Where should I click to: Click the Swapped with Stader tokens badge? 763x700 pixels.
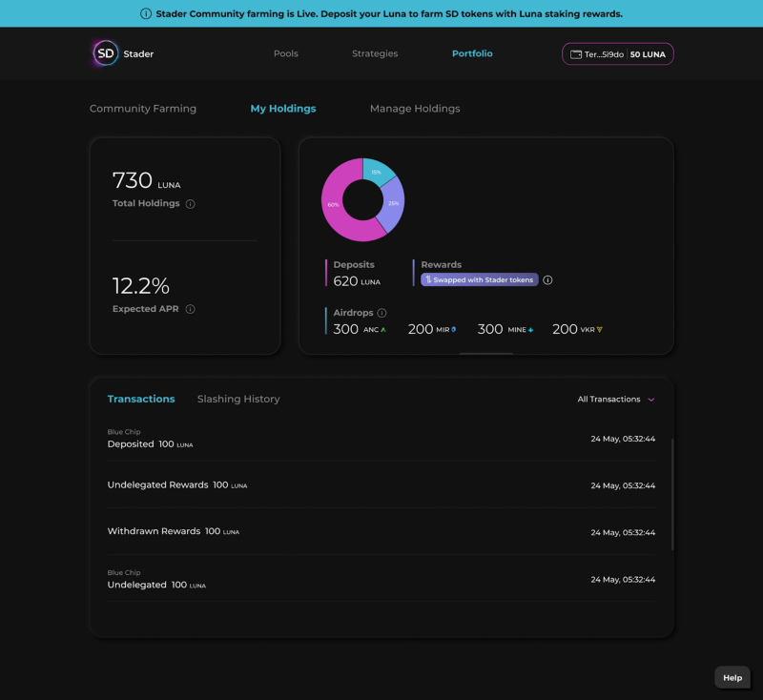tap(479, 278)
